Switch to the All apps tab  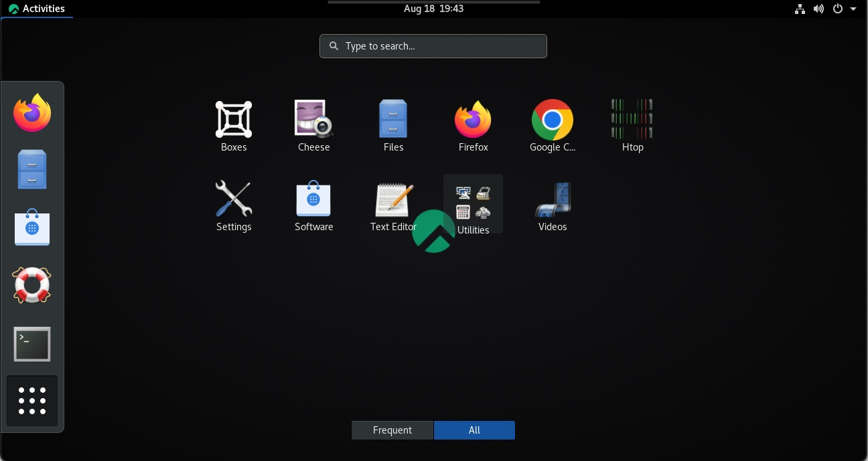point(474,430)
